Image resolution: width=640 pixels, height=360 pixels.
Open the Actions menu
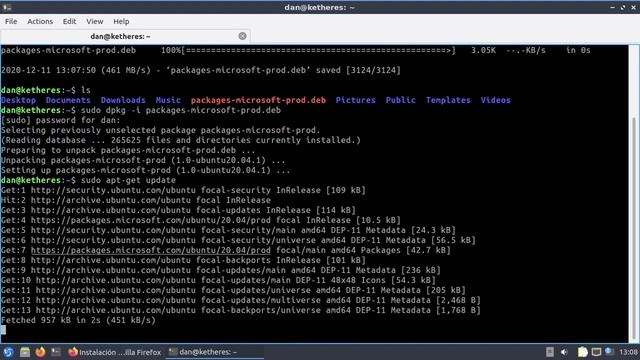pyautogui.click(x=40, y=21)
